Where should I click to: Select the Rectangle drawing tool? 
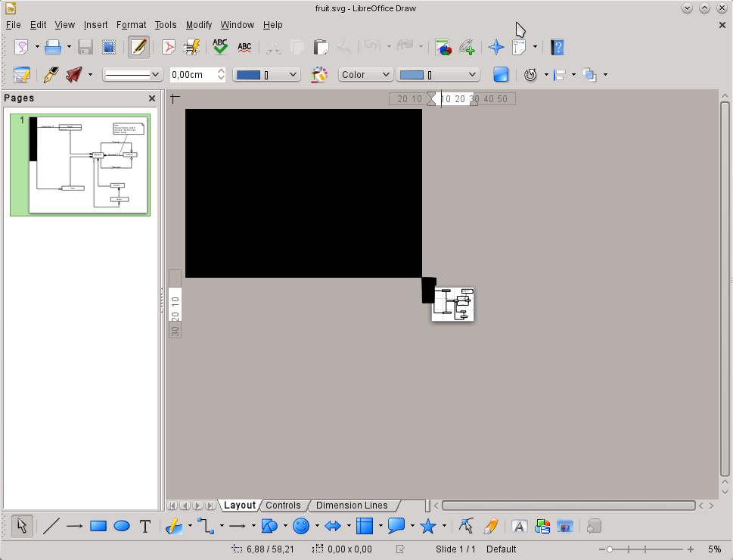(x=98, y=527)
